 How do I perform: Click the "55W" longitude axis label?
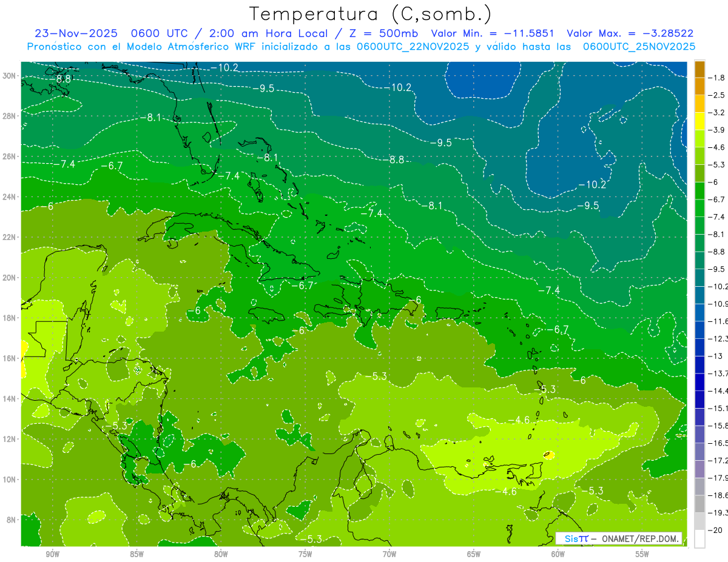tap(642, 554)
